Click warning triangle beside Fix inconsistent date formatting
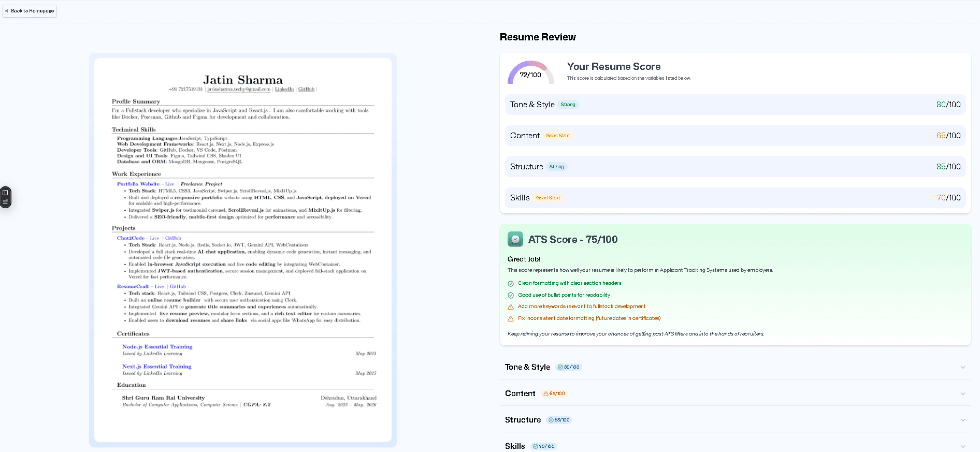Screen dimensions: 980x452 pyautogui.click(x=511, y=319)
